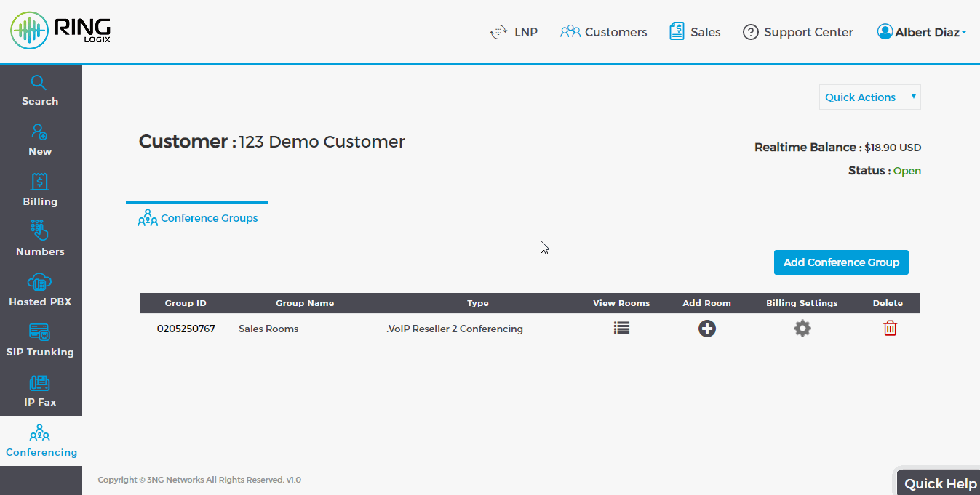The height and width of the screenshot is (495, 980).
Task: Open the IP Fax section
Action: pyautogui.click(x=40, y=392)
